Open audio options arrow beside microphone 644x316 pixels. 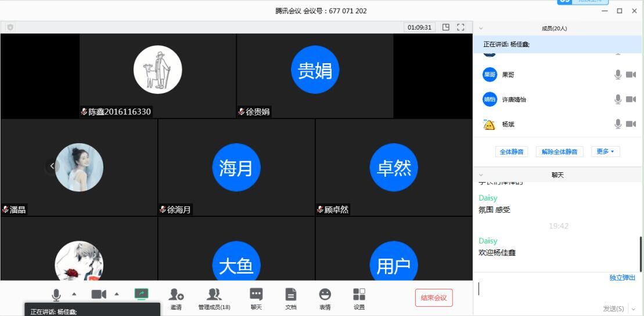tap(74, 294)
